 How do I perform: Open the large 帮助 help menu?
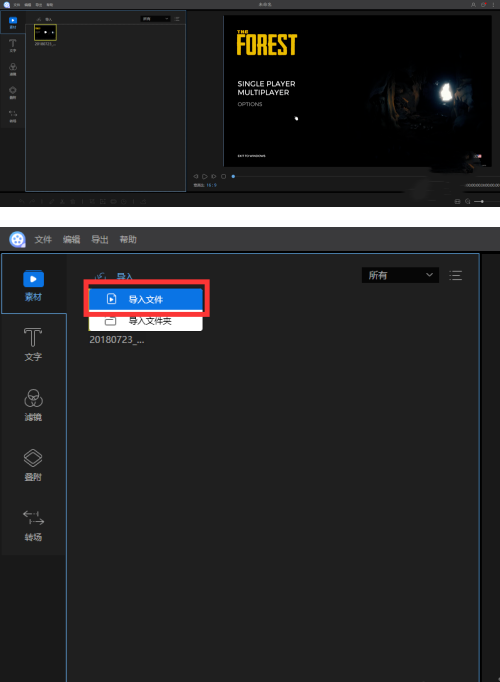tap(128, 239)
